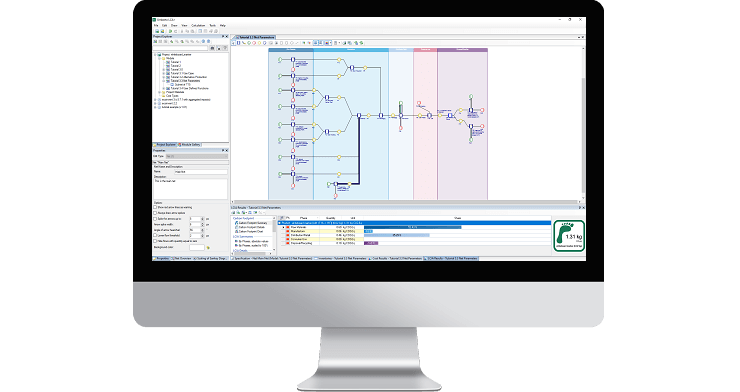Image resolution: width=740 pixels, height=392 pixels.
Task: Click the Distribution/Retail share bar
Action: click(x=396, y=235)
